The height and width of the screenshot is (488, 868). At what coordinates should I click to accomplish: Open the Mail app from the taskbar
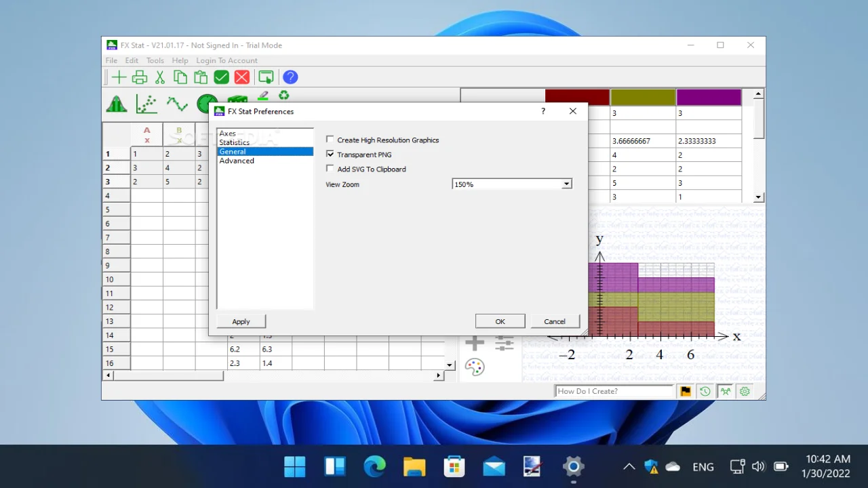point(494,466)
